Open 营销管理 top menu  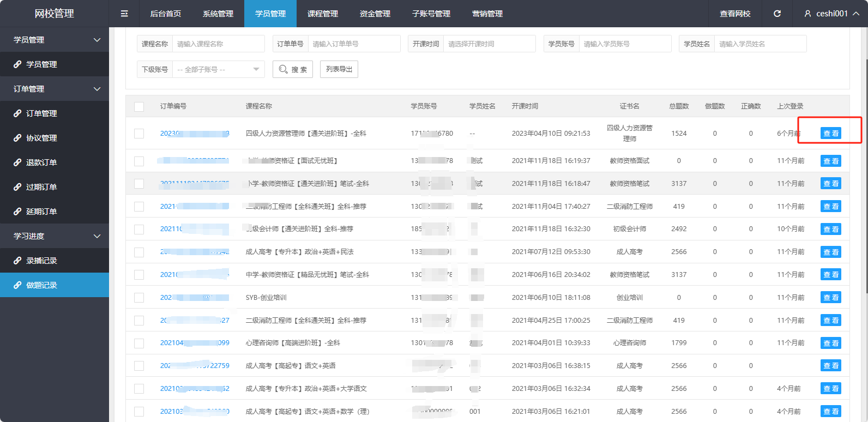tap(487, 14)
